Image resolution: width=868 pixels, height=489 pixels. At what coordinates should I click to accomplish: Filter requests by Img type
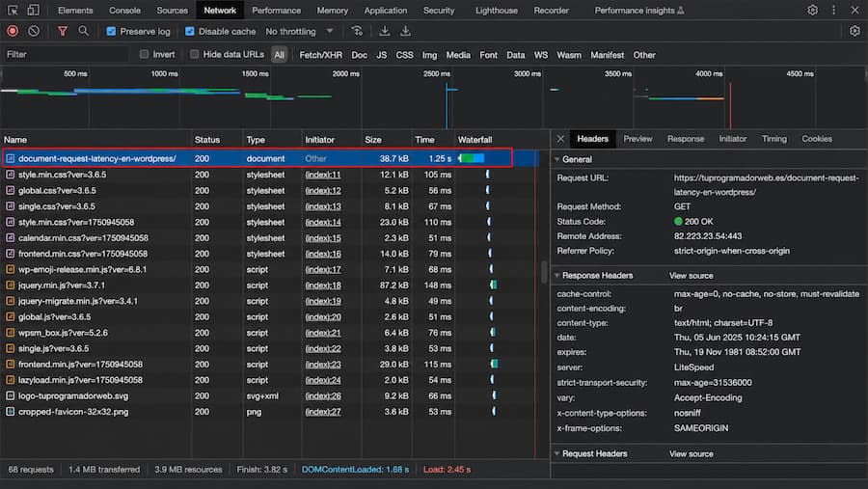(x=429, y=55)
